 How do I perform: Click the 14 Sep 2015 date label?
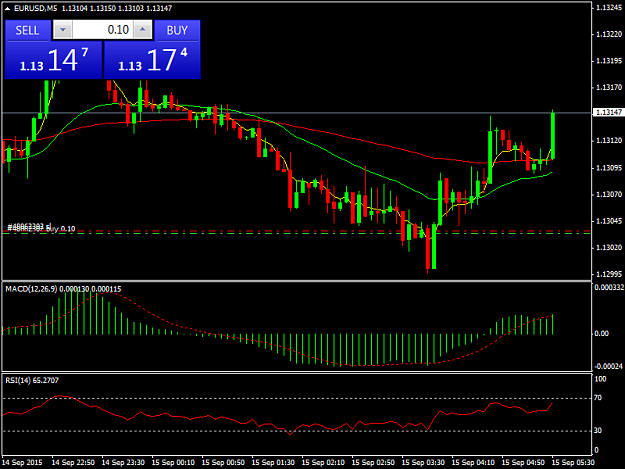(x=22, y=463)
